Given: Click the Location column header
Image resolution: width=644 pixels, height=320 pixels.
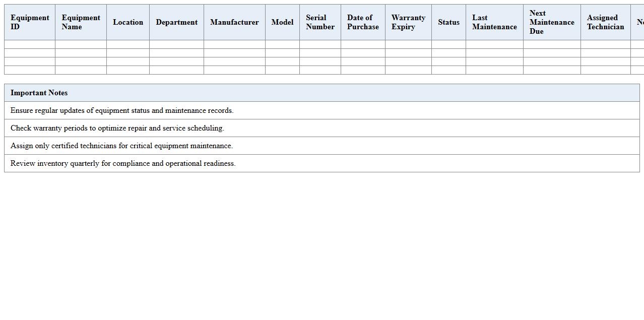Looking at the screenshot, I should pyautogui.click(x=128, y=22).
